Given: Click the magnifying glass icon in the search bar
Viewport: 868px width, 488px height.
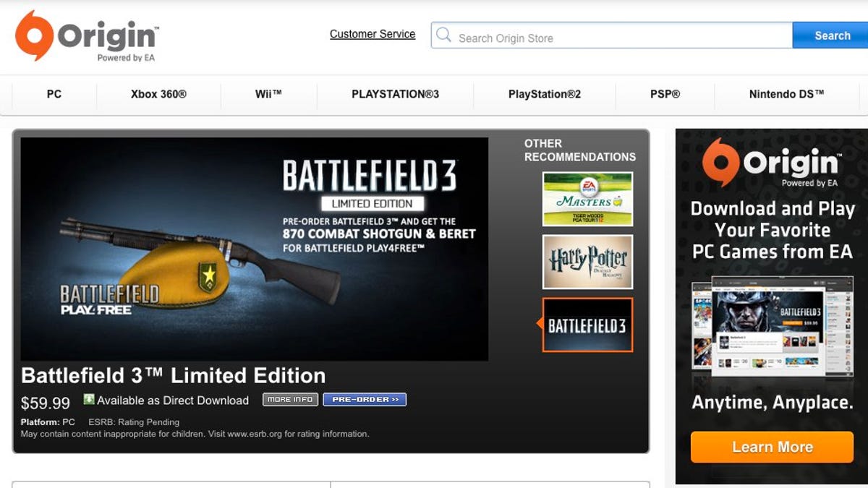Looking at the screenshot, I should click(x=444, y=34).
